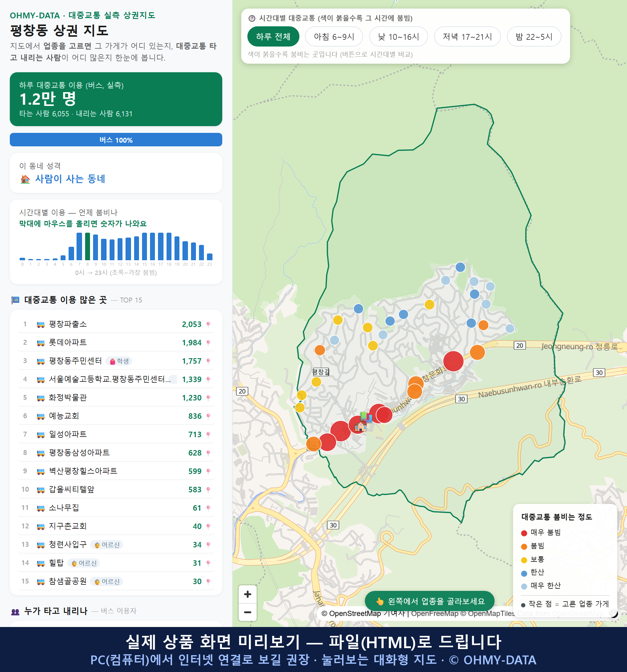
Task: Click the blue 버스 100% share bar
Action: pos(116,140)
